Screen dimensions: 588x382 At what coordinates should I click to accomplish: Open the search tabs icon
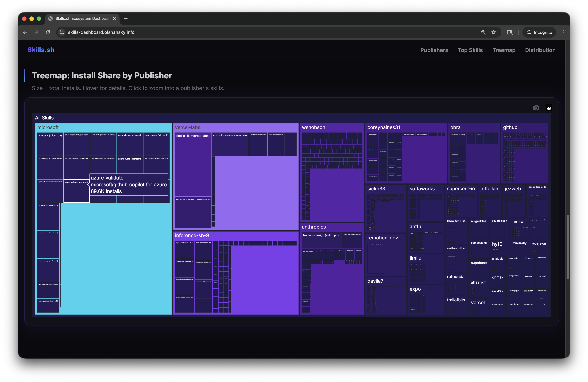(509, 32)
